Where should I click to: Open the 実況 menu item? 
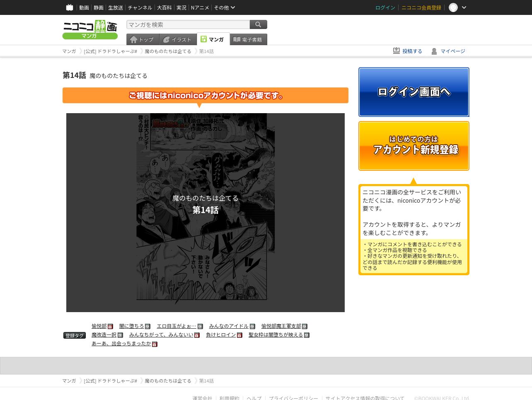(x=181, y=7)
